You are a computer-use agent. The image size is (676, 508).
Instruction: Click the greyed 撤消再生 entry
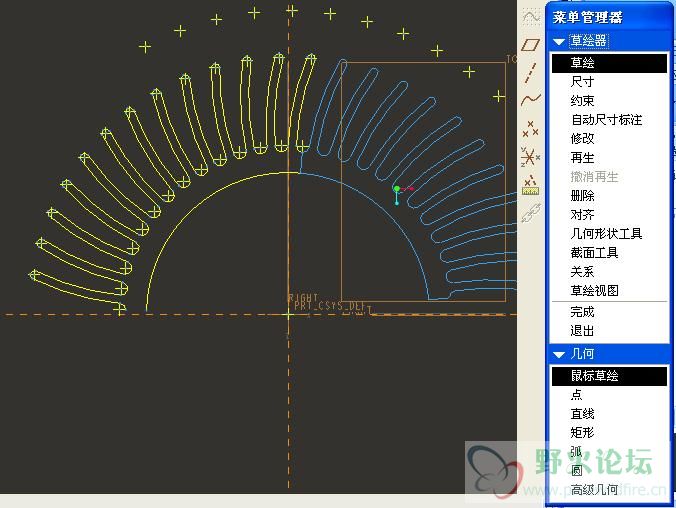[x=609, y=176]
